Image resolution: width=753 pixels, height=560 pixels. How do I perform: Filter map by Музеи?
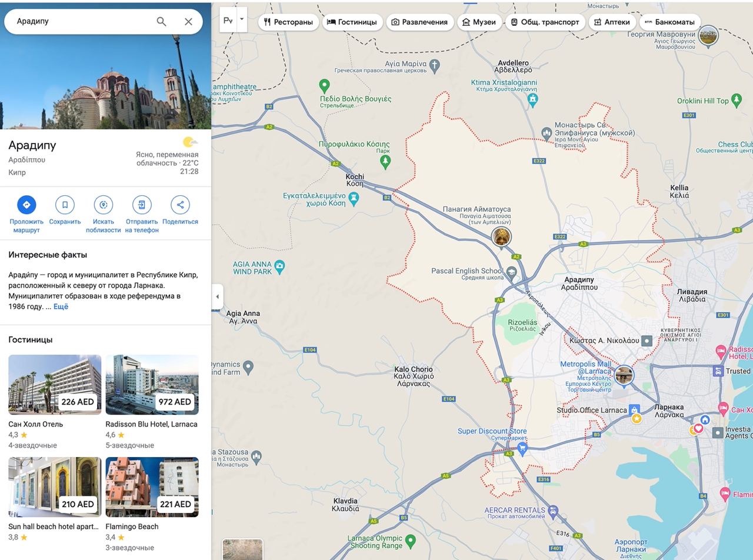479,22
